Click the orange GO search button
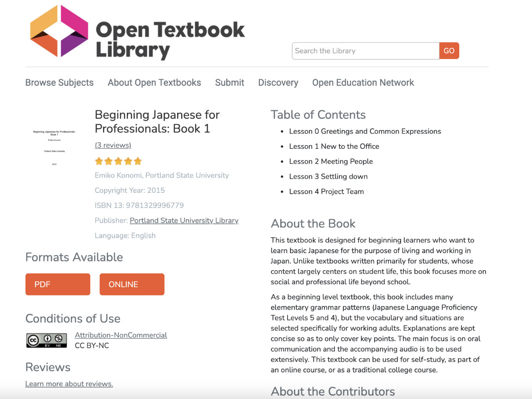 coord(449,51)
